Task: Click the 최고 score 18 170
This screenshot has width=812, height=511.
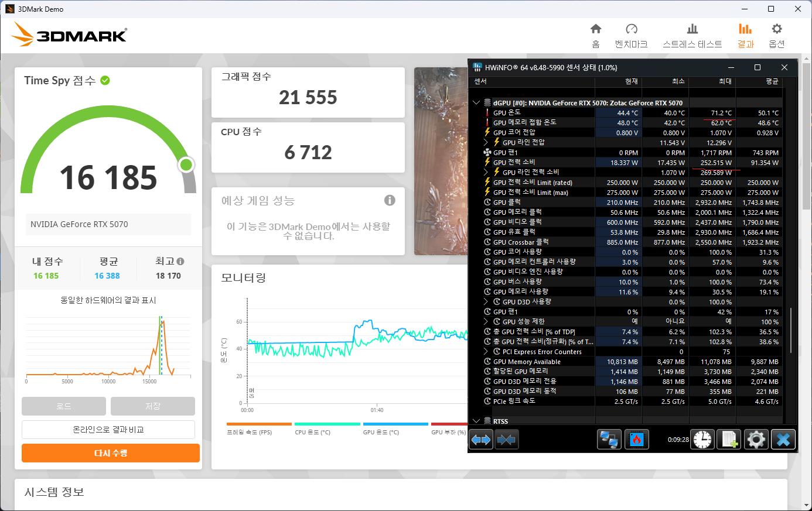Action: [168, 276]
